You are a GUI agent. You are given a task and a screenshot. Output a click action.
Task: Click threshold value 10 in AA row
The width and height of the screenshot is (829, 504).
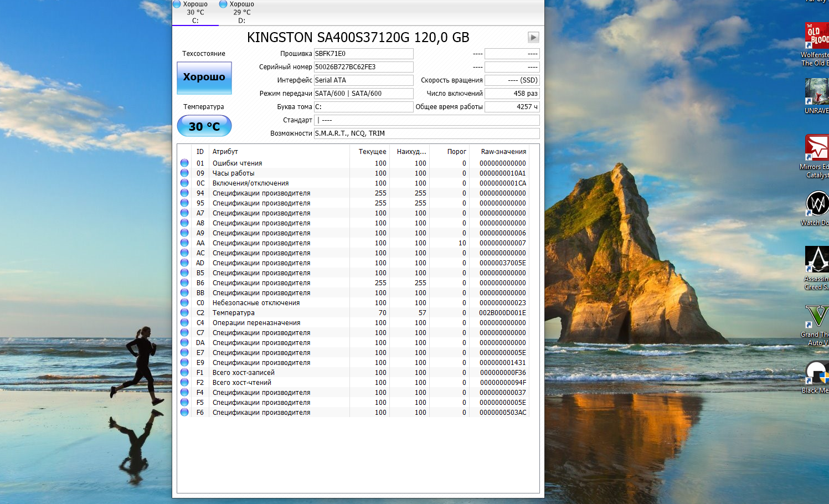[462, 243]
